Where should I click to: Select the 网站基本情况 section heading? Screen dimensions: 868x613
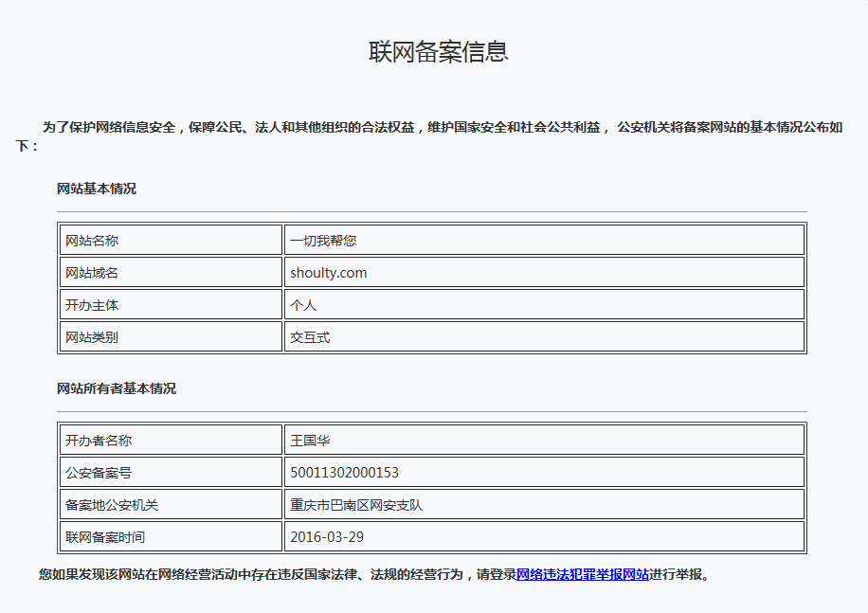click(x=97, y=189)
